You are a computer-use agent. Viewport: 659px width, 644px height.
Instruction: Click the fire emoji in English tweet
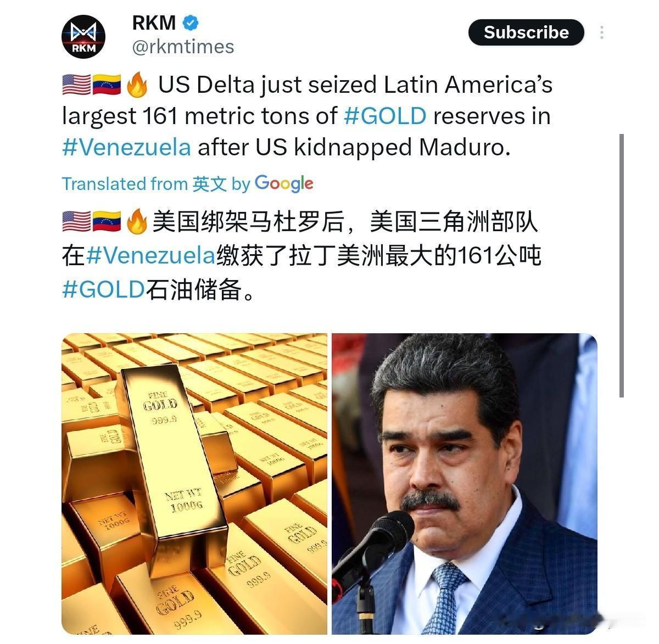pos(137,85)
